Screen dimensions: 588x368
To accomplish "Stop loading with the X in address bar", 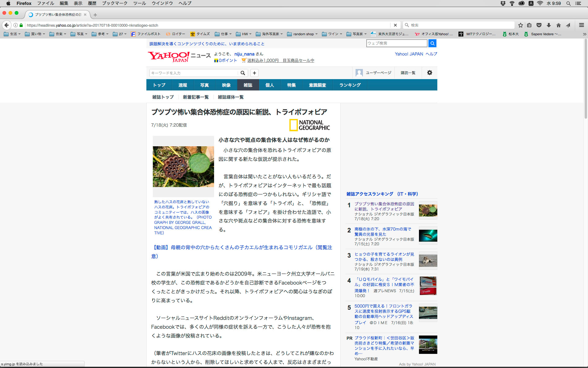I will [395, 25].
